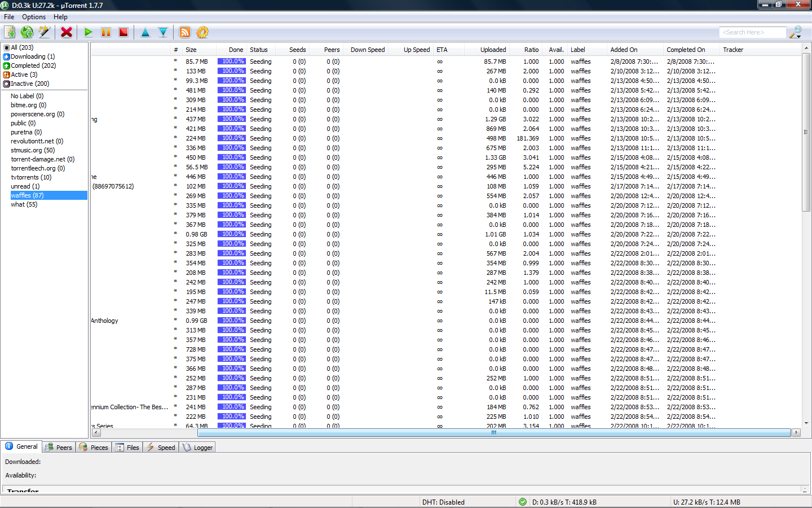Select the unread (1) label

25,186
